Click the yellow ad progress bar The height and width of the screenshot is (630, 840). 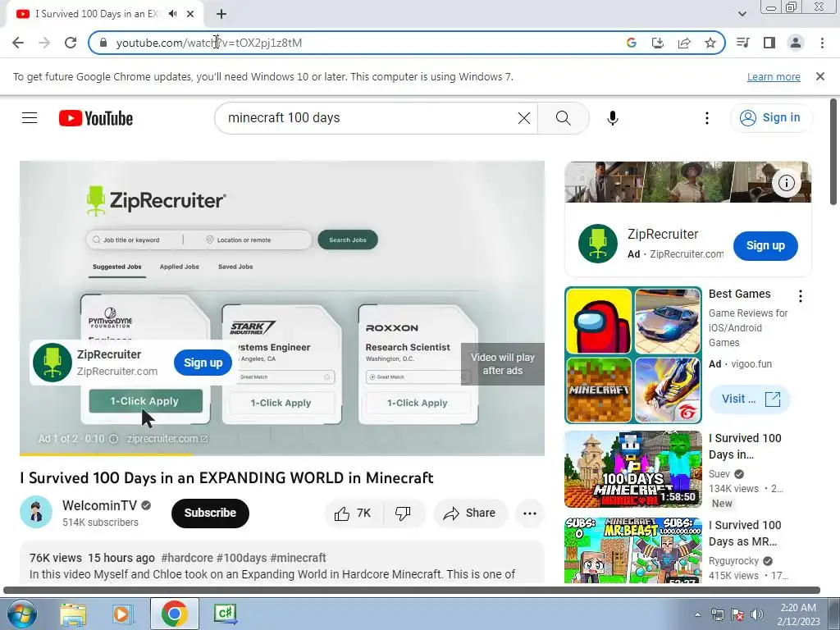click(106, 454)
